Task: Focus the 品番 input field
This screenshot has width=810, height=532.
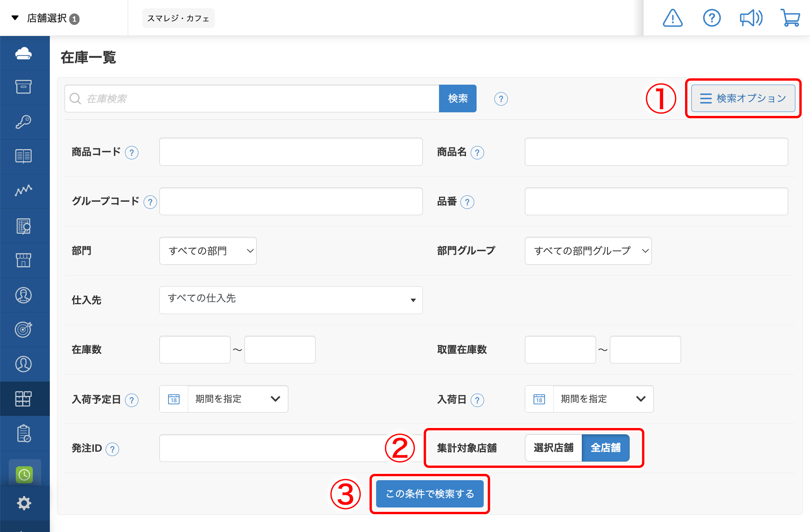Action: tap(656, 201)
